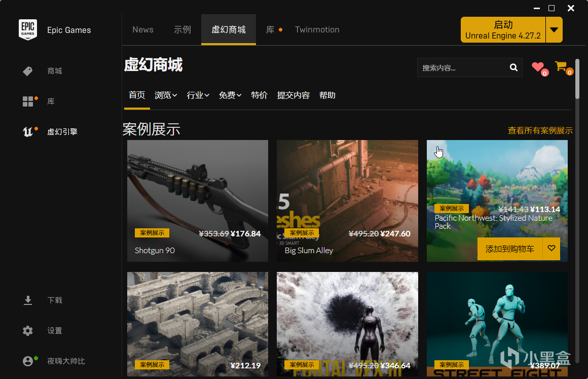Switch to the News tab
Viewport: 588px width, 379px height.
(143, 29)
